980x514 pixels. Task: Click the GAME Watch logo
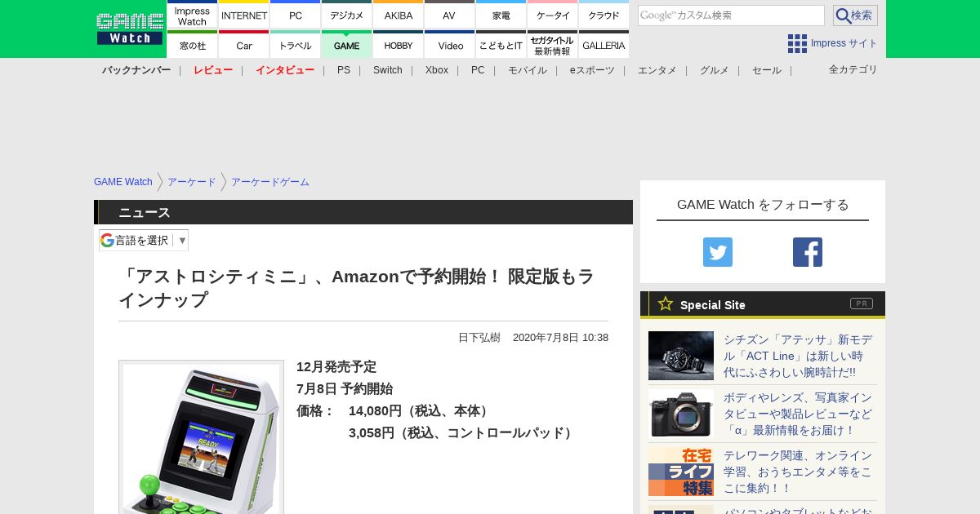(130, 29)
